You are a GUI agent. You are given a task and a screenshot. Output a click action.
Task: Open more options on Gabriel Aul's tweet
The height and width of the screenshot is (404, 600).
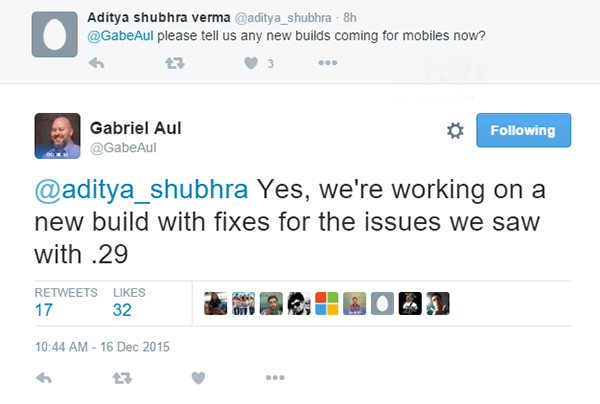(275, 378)
